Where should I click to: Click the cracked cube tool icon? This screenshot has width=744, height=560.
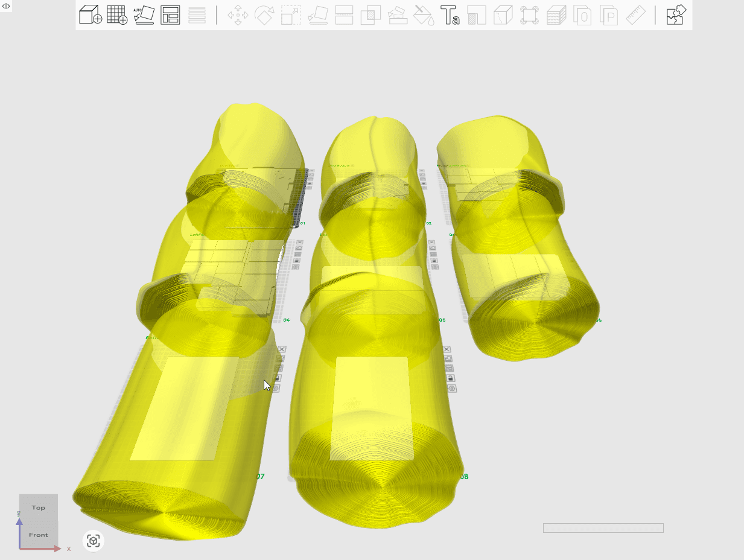point(503,15)
